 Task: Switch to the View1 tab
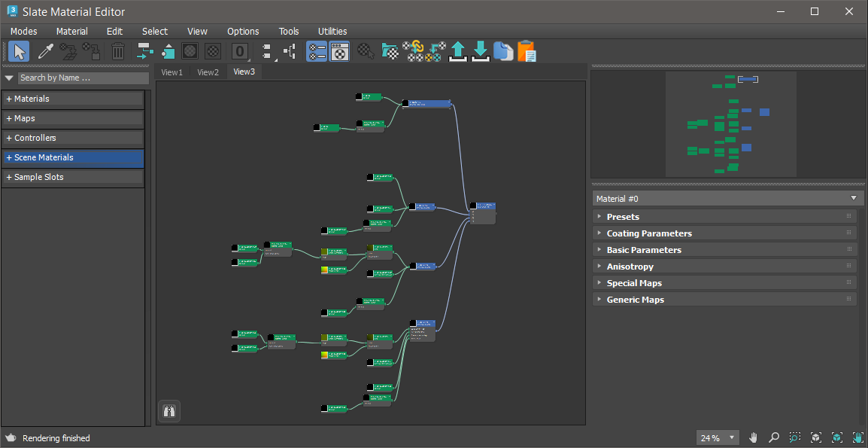pyautogui.click(x=171, y=72)
